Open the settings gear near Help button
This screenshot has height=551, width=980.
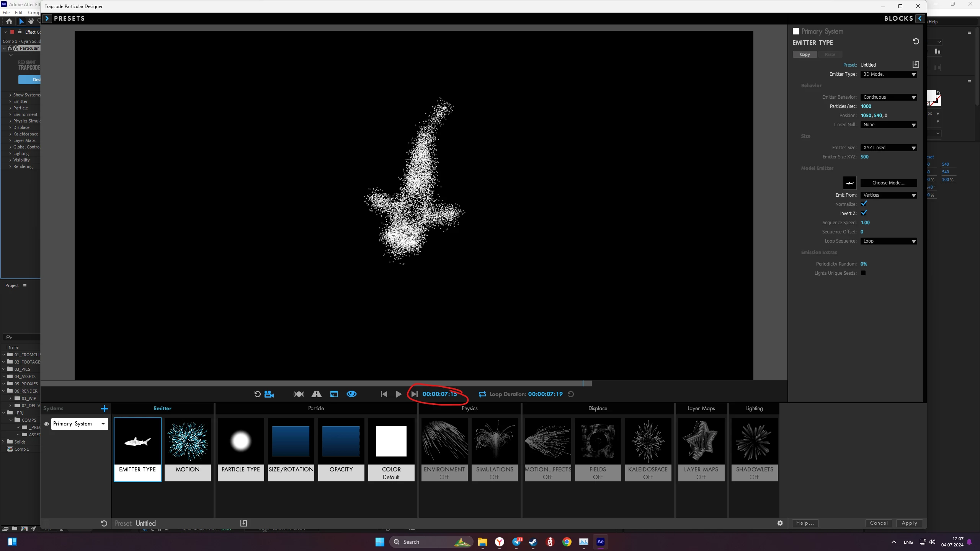pos(780,523)
